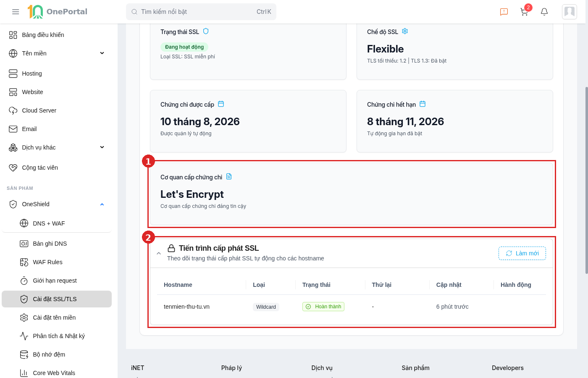This screenshot has height=378, width=588.
Task: Click the Cloud Server icon in sidebar
Action: (x=13, y=110)
